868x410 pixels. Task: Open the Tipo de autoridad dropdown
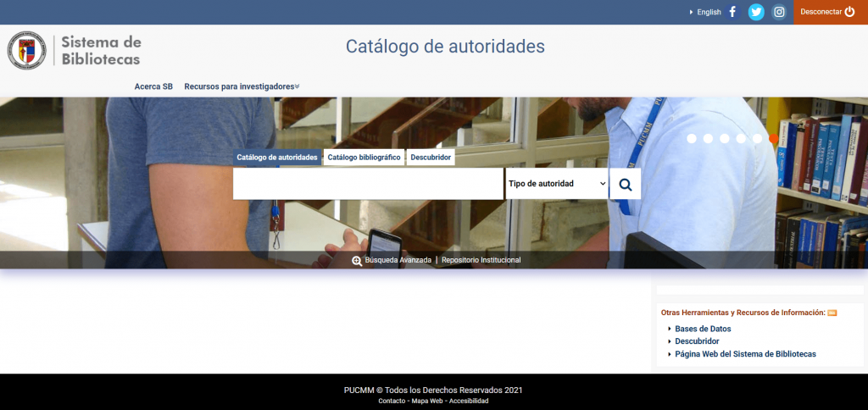(x=557, y=184)
